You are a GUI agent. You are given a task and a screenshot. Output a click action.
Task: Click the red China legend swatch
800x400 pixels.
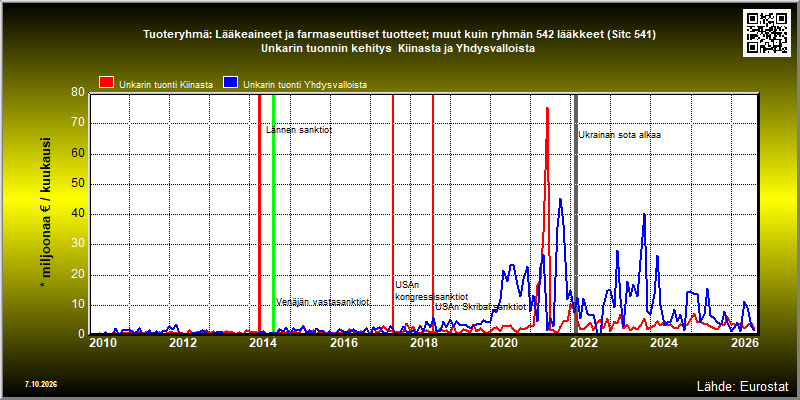pyautogui.click(x=106, y=83)
